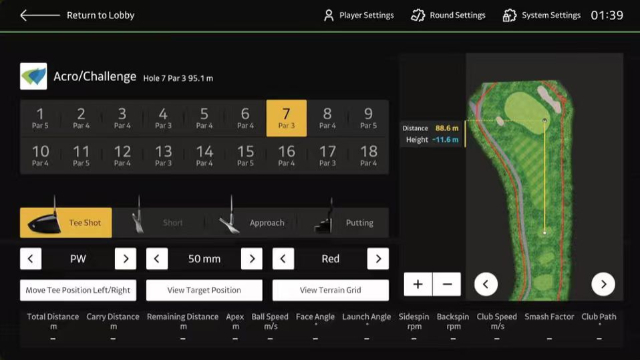640x360 pixels.
Task: Choose next club after PW
Action: tap(125, 259)
